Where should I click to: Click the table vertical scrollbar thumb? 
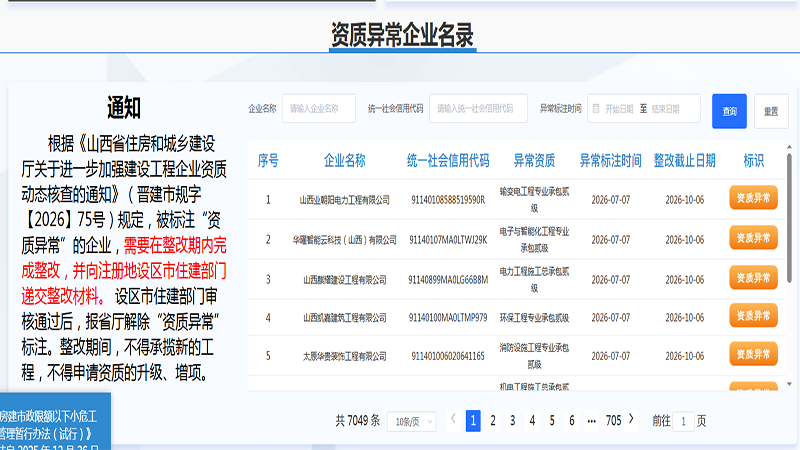[x=789, y=218]
